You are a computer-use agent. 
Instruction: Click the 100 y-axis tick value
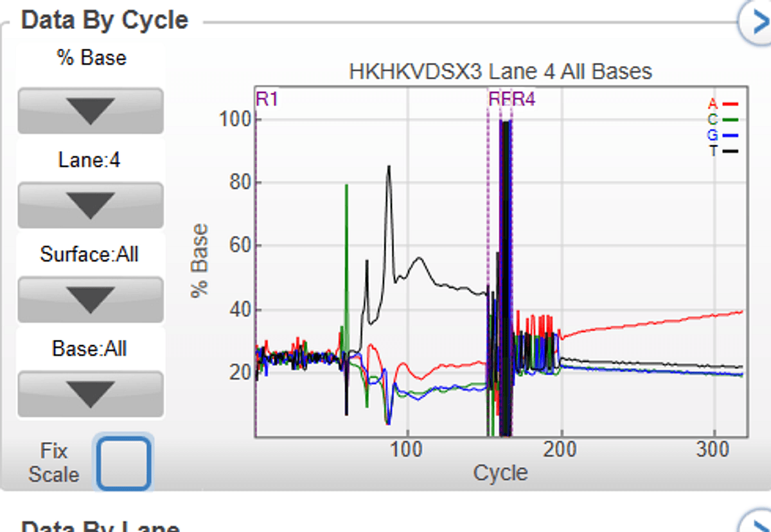coord(235,120)
